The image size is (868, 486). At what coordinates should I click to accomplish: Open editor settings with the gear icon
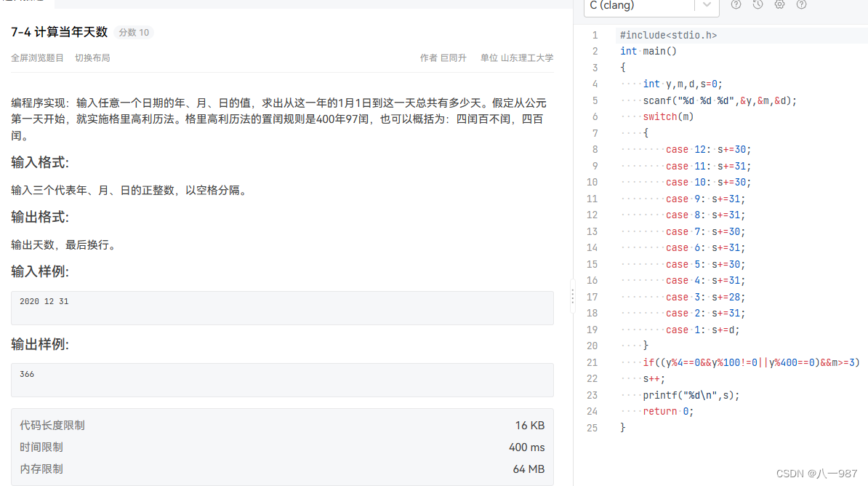(x=779, y=4)
